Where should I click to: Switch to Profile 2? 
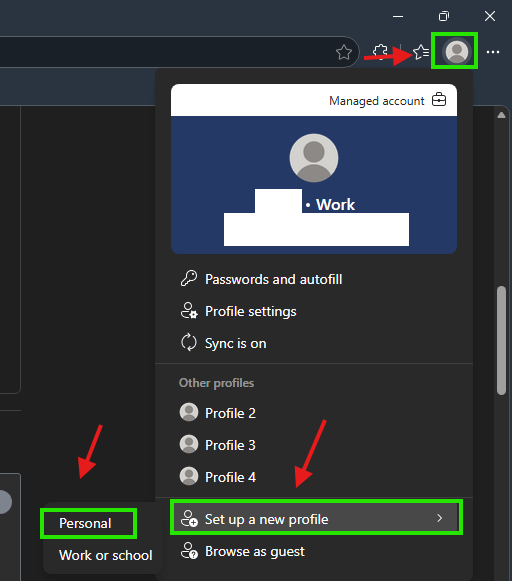pyautogui.click(x=314, y=413)
